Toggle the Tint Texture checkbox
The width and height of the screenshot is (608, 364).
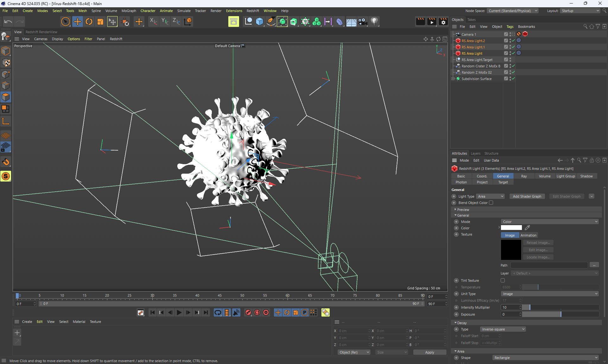[503, 281]
